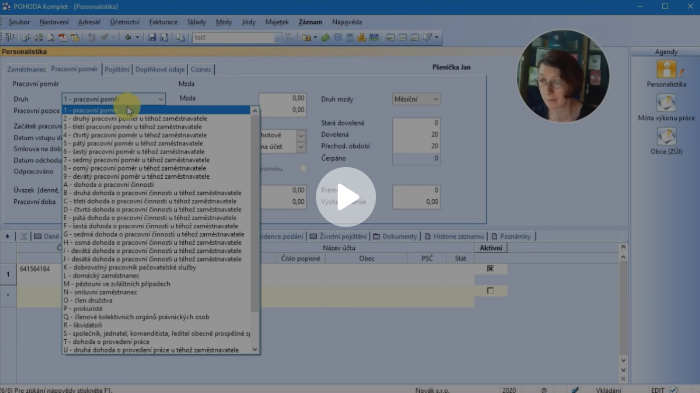Click the big play video button
700x393 pixels.
(346, 197)
